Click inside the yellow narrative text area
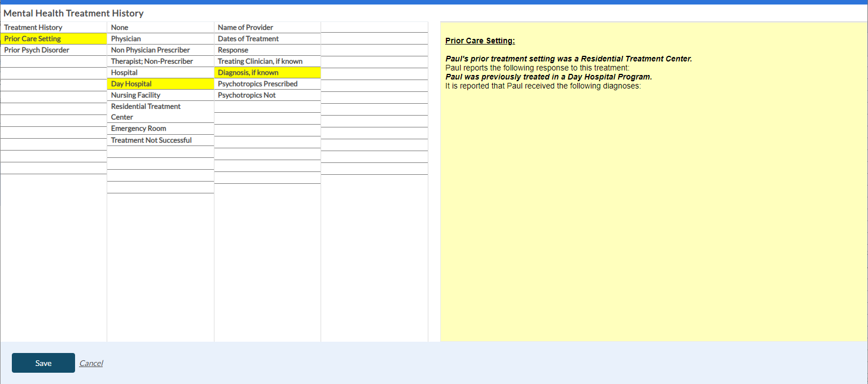The height and width of the screenshot is (384, 868). (x=654, y=214)
